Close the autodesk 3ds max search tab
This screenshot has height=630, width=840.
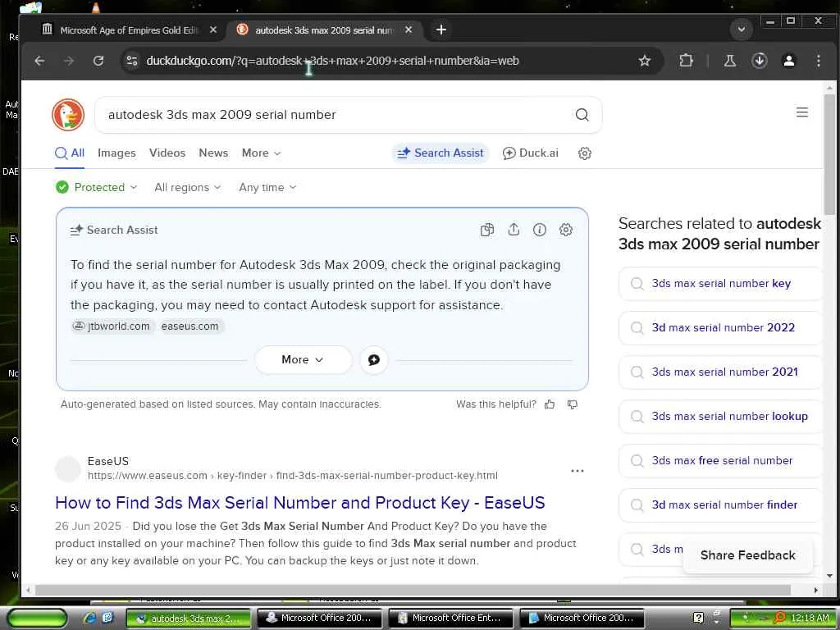tap(409, 30)
